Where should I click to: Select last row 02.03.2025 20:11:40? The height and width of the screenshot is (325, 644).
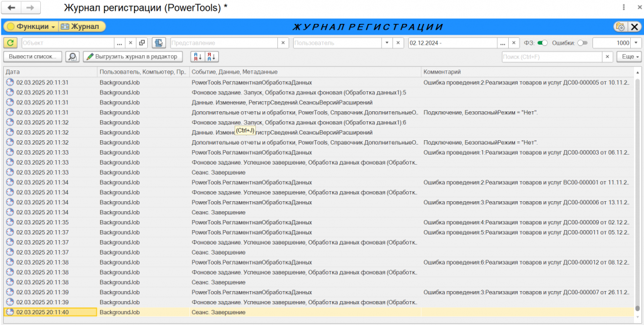pos(319,312)
